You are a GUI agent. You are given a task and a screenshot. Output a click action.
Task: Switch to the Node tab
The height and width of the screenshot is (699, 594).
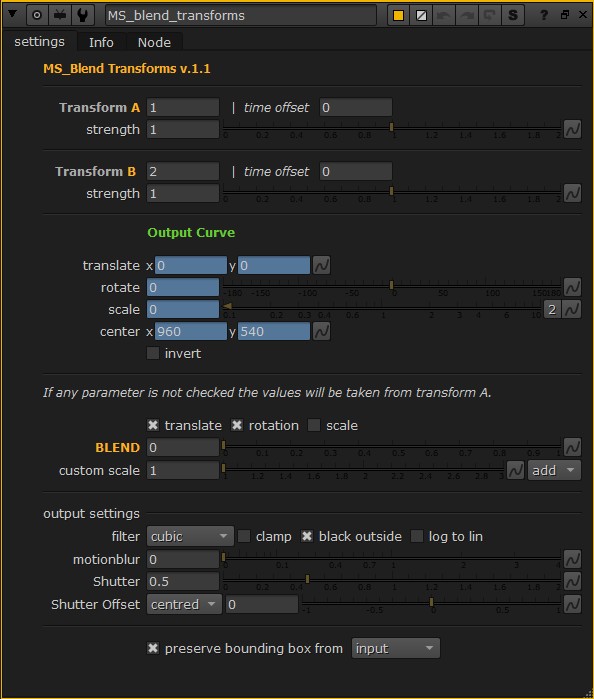tap(154, 42)
